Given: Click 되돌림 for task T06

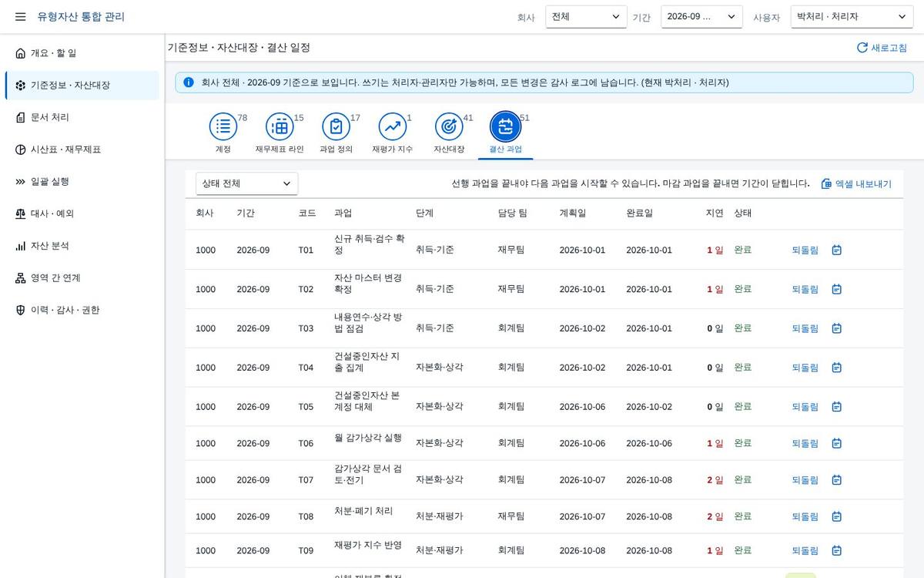Looking at the screenshot, I should pyautogui.click(x=805, y=444).
